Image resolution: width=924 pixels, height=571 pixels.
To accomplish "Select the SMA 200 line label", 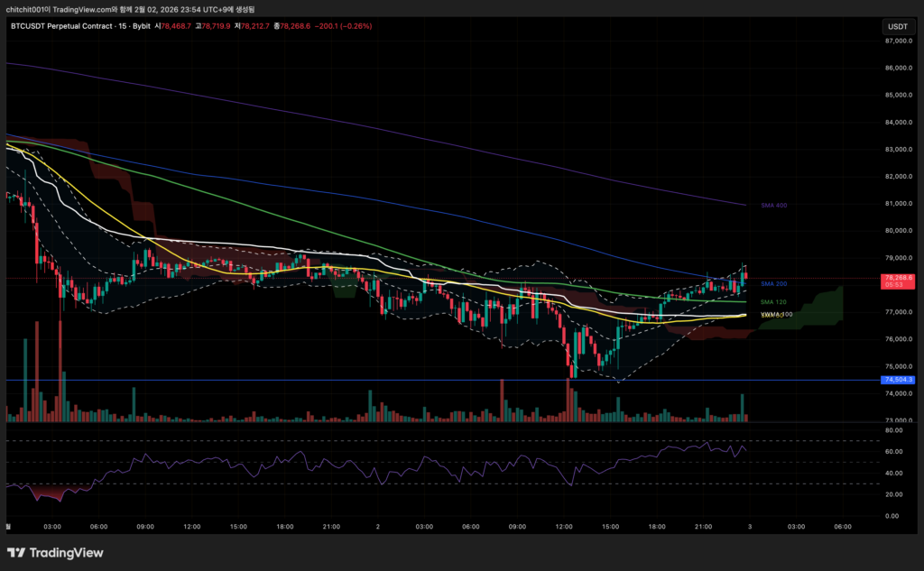I will click(x=773, y=284).
